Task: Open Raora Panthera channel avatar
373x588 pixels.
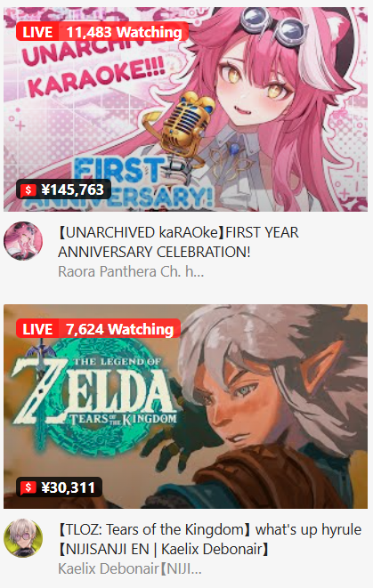Action: (x=23, y=241)
